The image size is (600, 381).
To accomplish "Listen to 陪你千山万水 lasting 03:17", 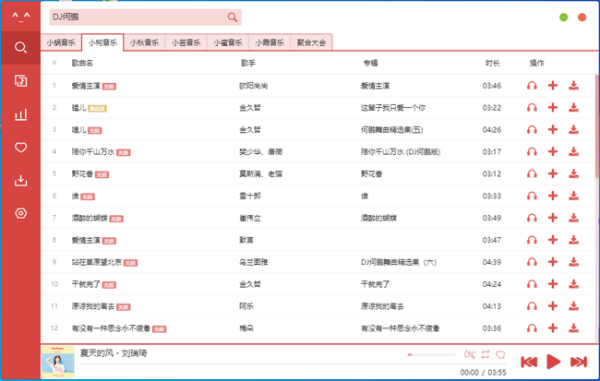I will click(532, 152).
